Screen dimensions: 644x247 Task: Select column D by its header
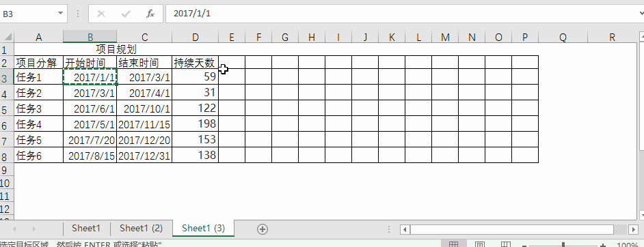(x=195, y=38)
